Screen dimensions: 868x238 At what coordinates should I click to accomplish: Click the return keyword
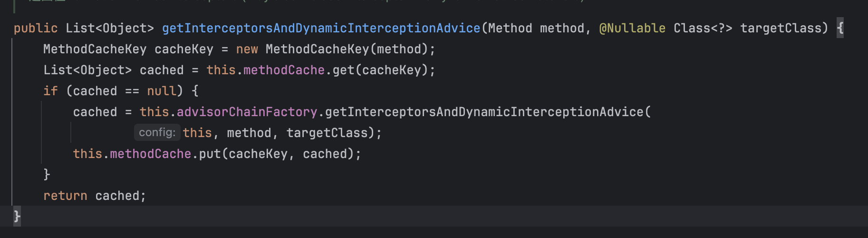[x=65, y=196]
